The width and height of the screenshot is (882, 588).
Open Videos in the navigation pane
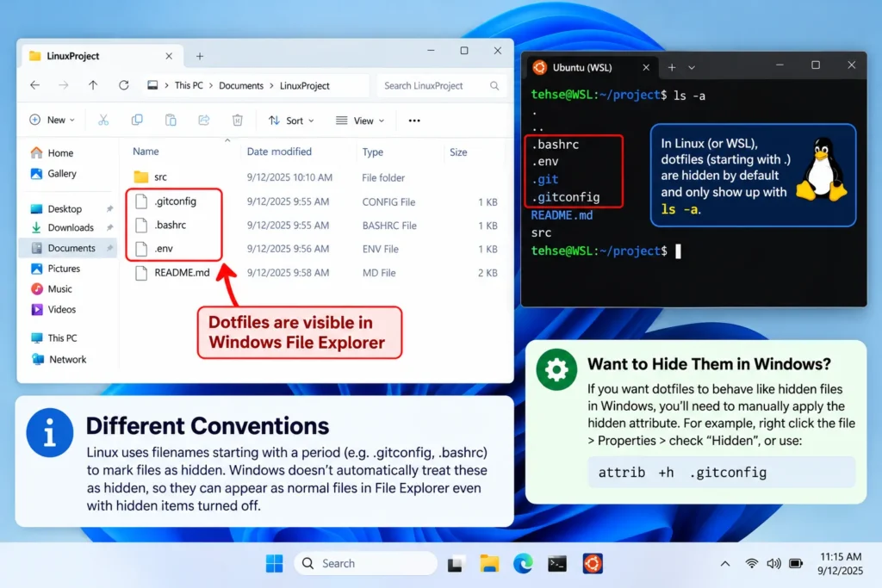(53, 310)
